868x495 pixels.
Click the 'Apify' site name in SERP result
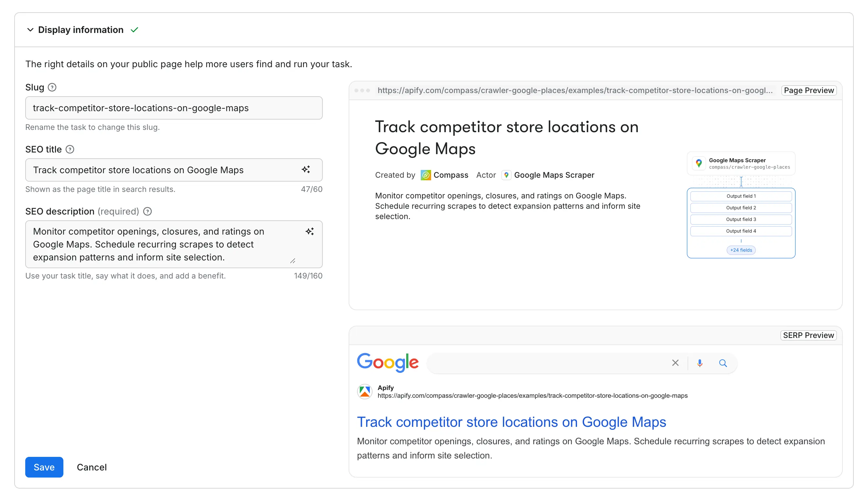[x=385, y=388]
